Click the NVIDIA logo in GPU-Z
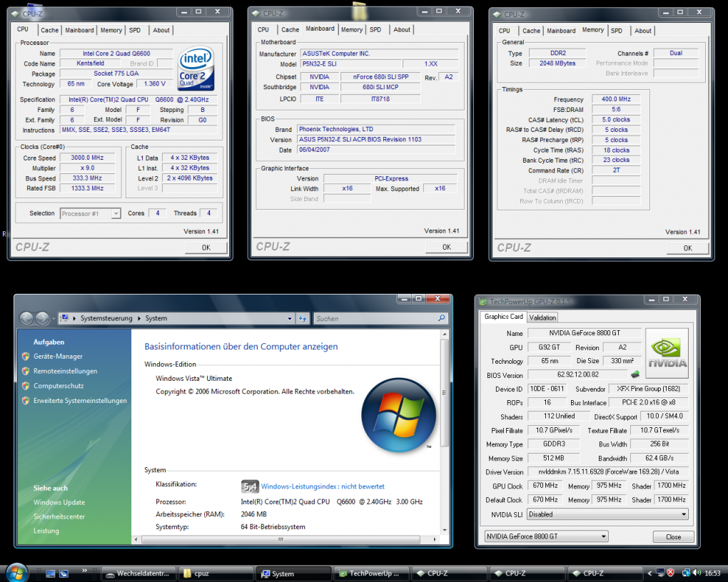 pos(667,353)
